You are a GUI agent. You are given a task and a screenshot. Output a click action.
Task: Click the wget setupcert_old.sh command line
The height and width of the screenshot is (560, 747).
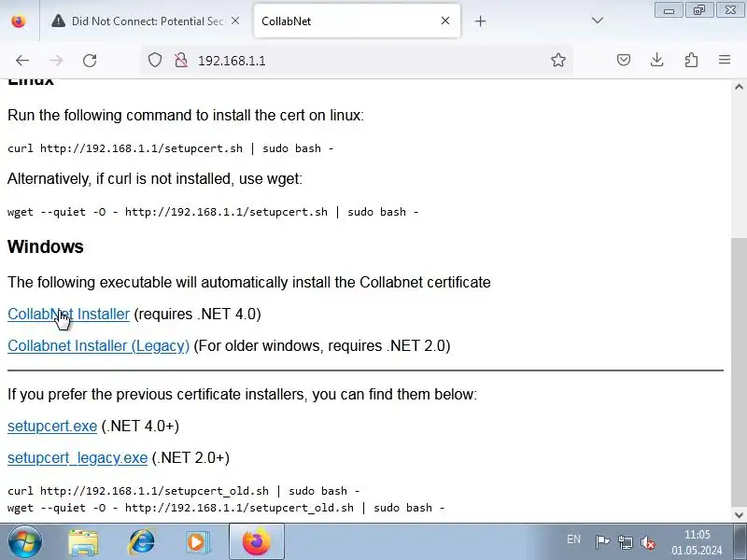pyautogui.click(x=226, y=508)
